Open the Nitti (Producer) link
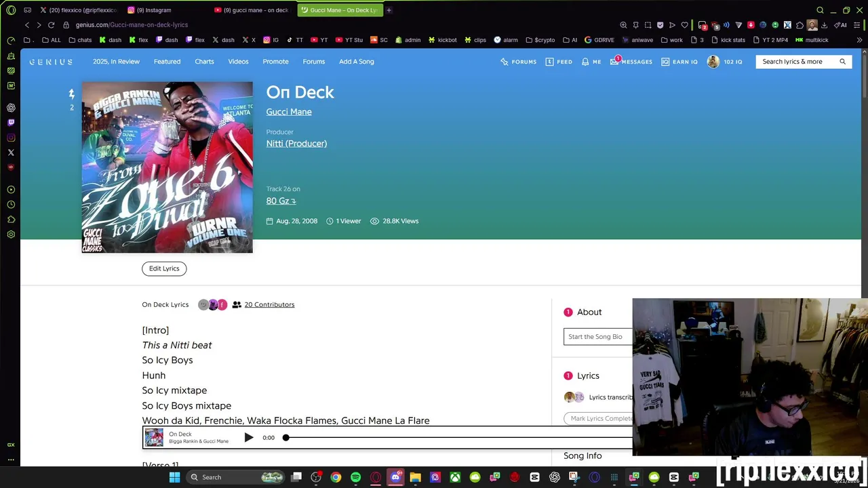Image resolution: width=868 pixels, height=488 pixels. [x=296, y=144]
